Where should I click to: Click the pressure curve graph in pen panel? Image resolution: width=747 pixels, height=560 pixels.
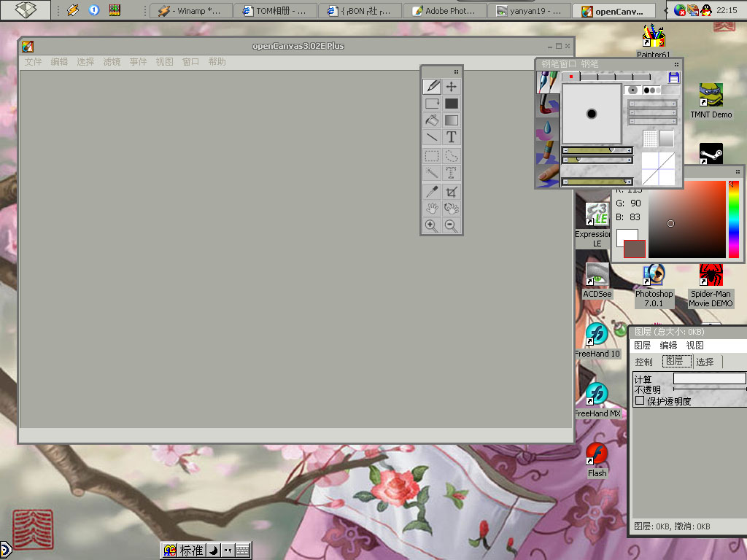tap(659, 168)
